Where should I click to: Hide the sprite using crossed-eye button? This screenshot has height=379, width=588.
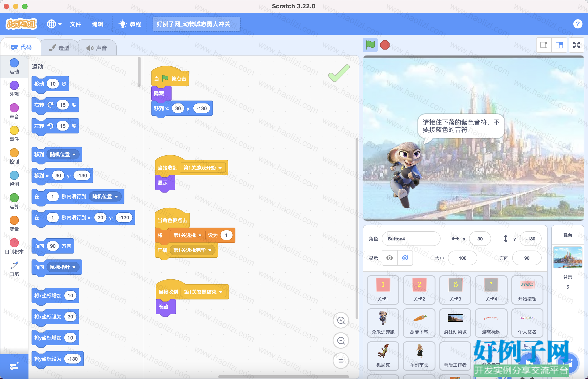click(x=405, y=258)
